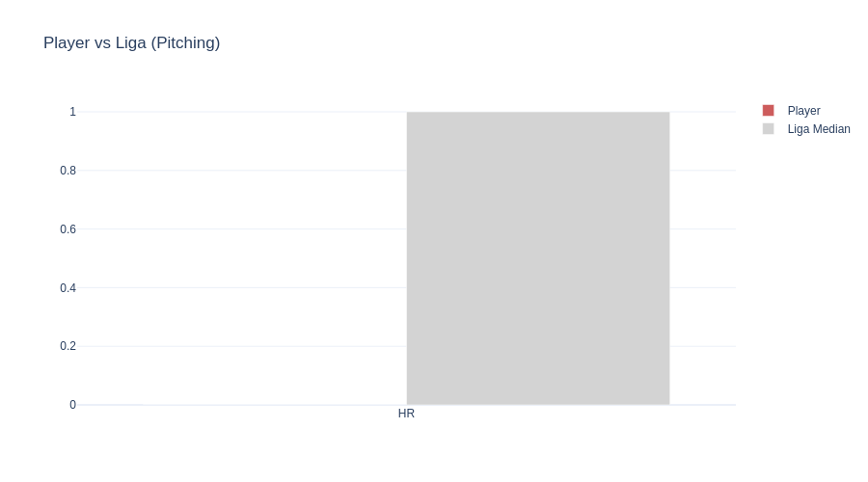Click the 0.8 gridline left of the bar

pyautogui.click(x=241, y=171)
